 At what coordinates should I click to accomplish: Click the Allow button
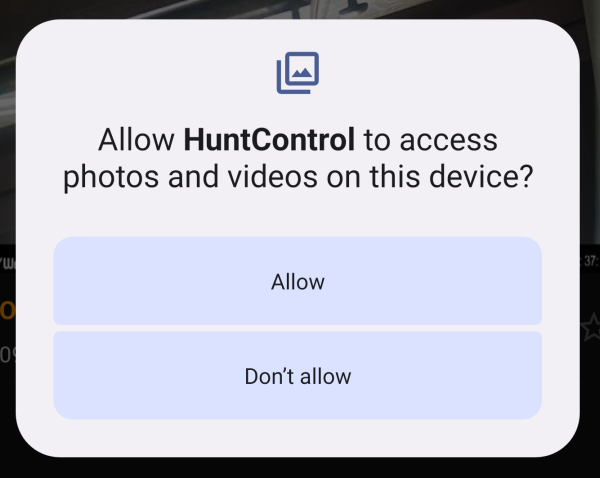point(298,281)
